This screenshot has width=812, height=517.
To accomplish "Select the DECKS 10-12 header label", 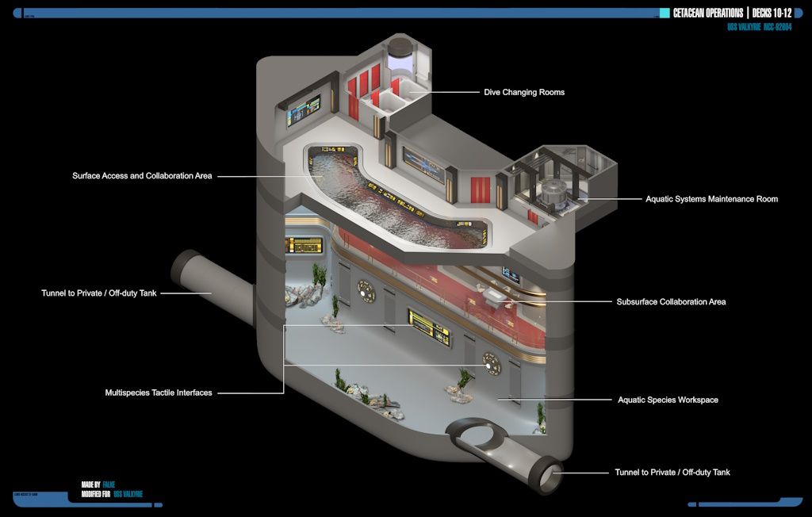I will click(x=772, y=13).
